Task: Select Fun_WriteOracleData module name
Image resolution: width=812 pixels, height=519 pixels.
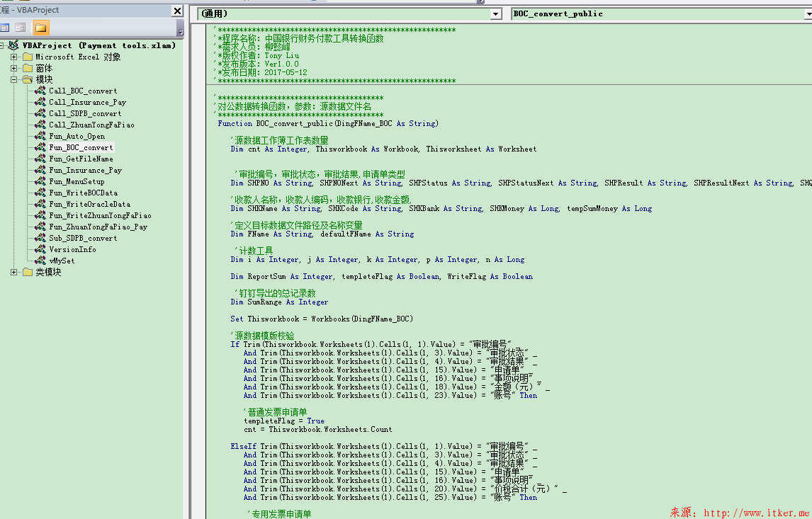Action: click(x=89, y=205)
